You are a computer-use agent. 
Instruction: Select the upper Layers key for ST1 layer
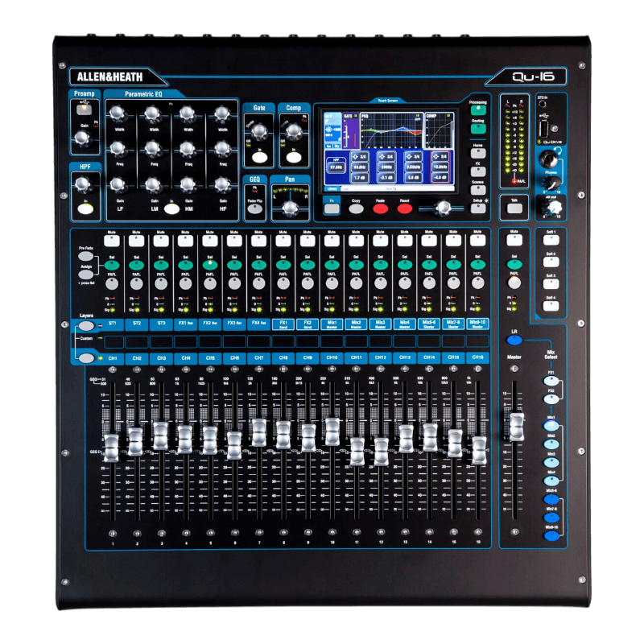pos(86,326)
